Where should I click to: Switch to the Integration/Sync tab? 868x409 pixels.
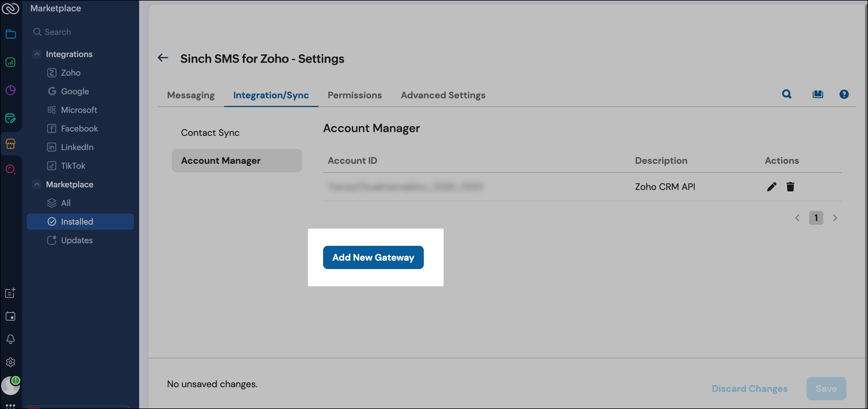tap(271, 95)
